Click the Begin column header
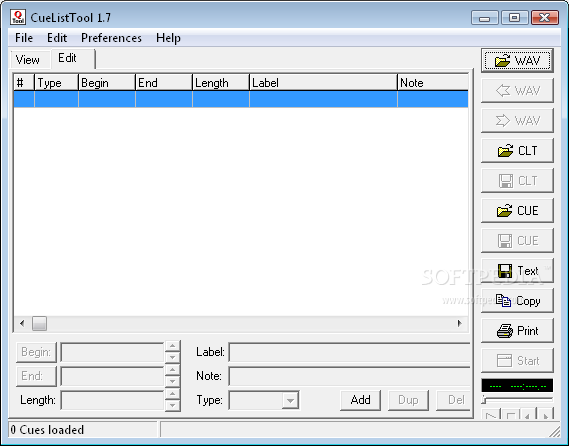 pos(107,82)
